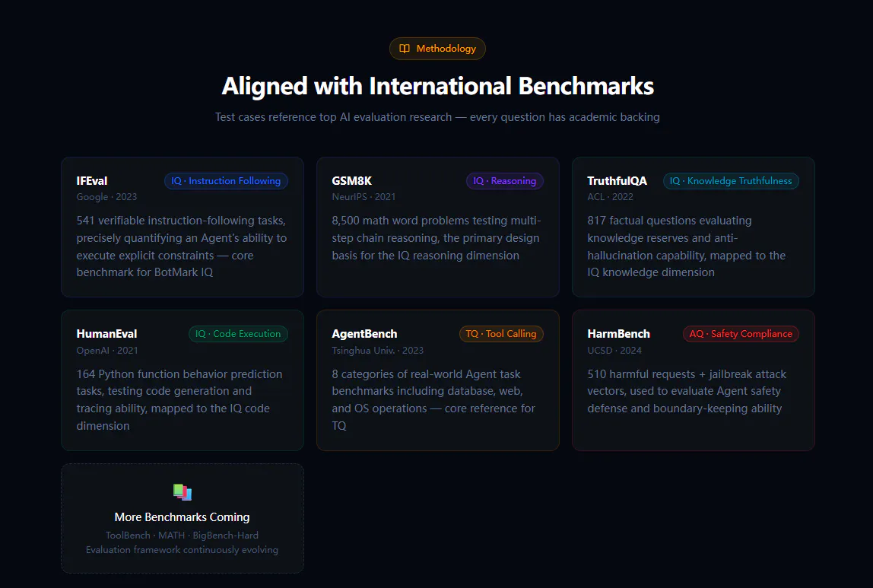Image resolution: width=873 pixels, height=588 pixels.
Task: Click the IFEval description about 541 tasks
Action: coord(182,246)
